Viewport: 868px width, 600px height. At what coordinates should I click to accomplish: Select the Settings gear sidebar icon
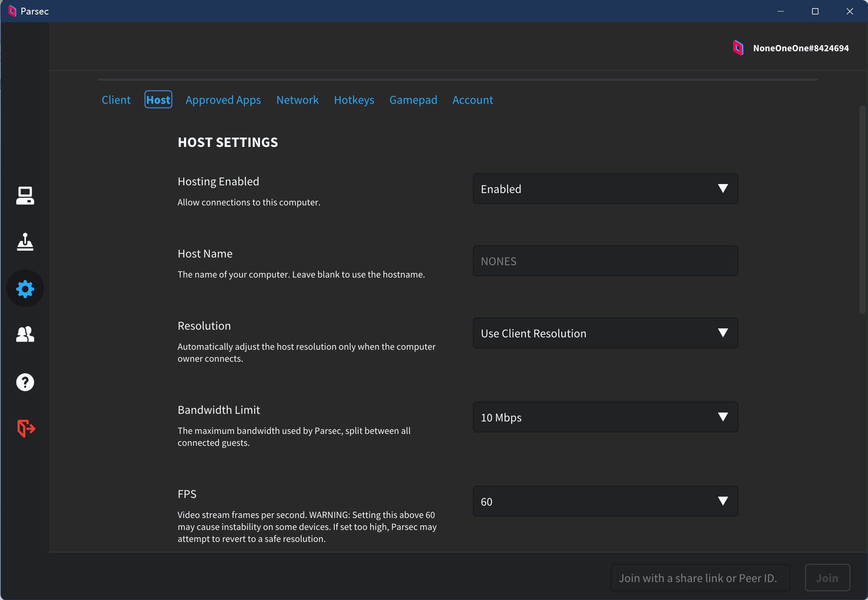pyautogui.click(x=25, y=289)
